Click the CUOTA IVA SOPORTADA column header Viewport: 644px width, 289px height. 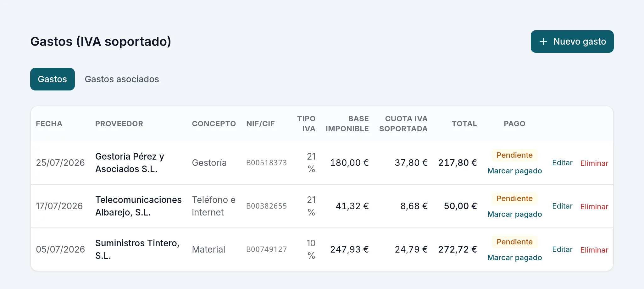point(403,124)
